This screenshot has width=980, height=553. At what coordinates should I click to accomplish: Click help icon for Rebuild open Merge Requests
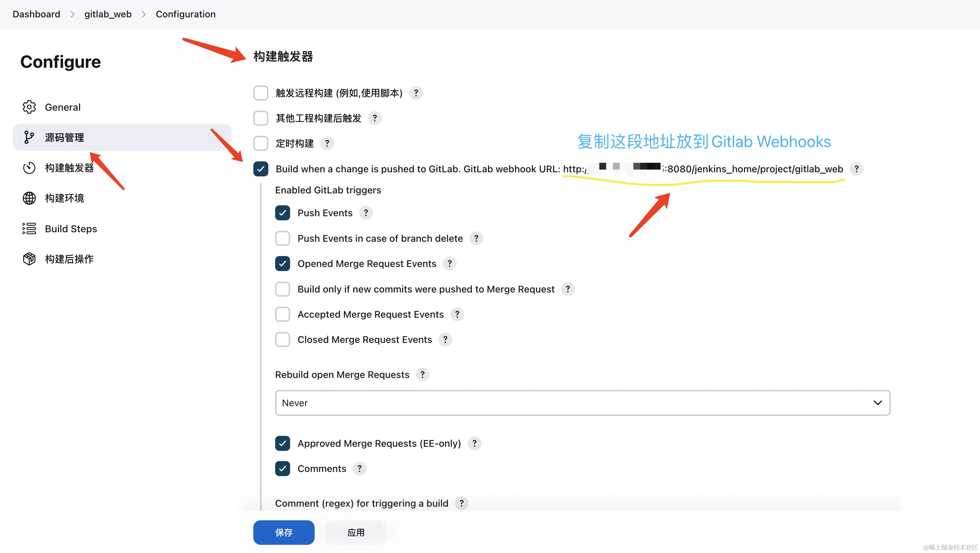coord(422,375)
